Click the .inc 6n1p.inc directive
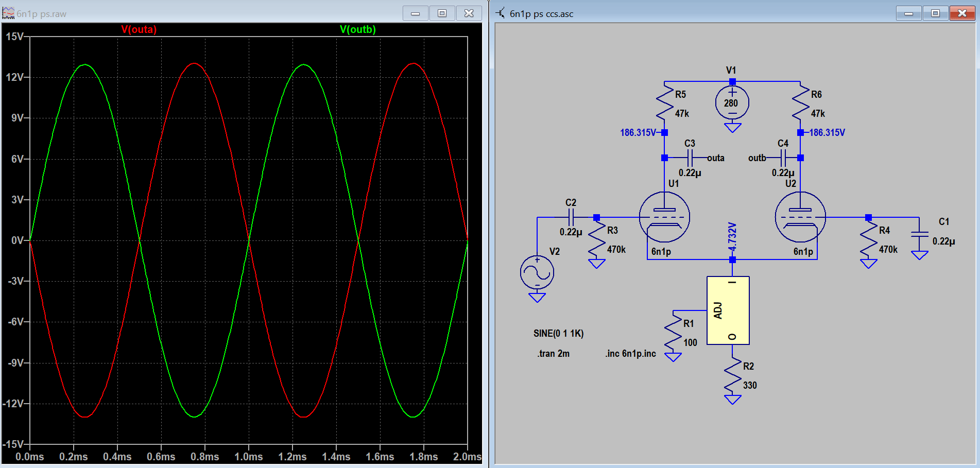Image resolution: width=980 pixels, height=468 pixels. (x=631, y=354)
